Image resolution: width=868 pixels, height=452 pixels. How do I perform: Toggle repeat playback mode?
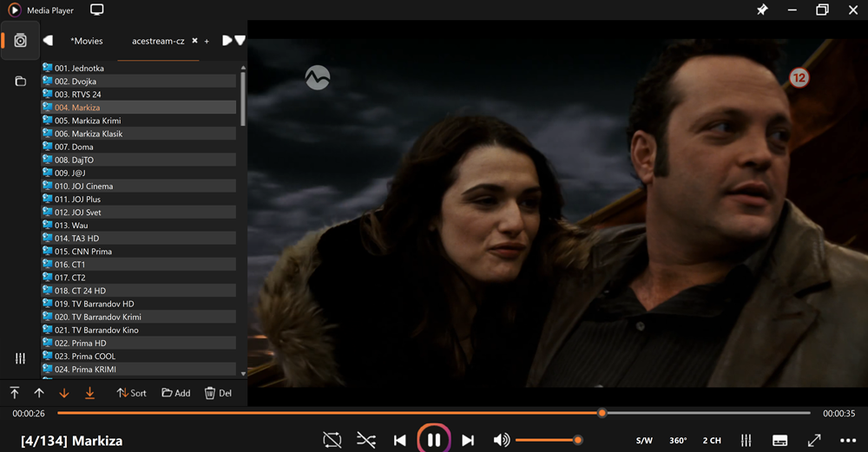tap(332, 441)
